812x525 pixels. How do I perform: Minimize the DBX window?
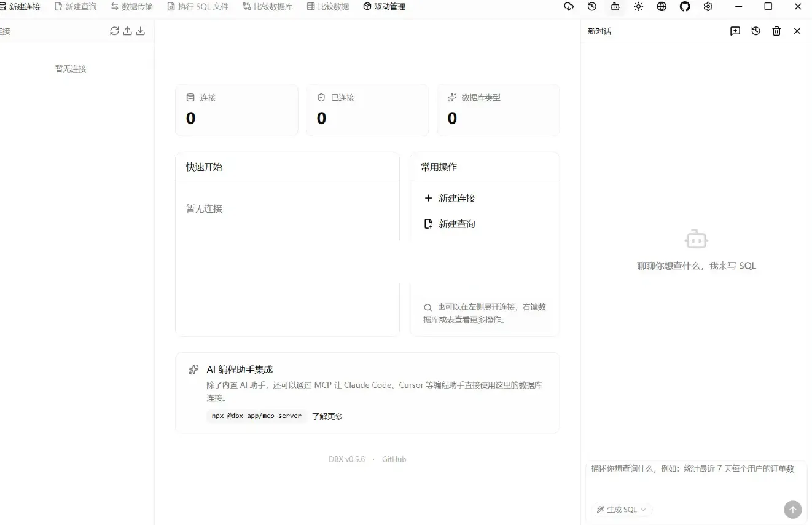739,7
